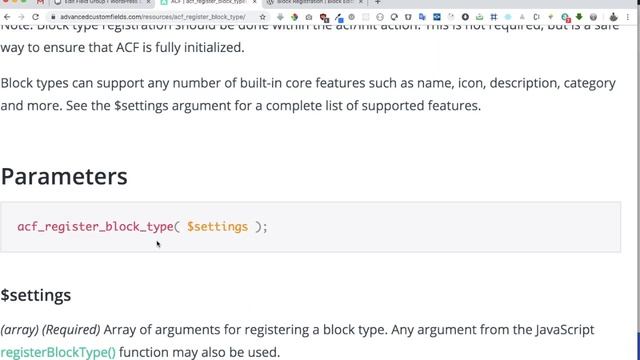Reload the current page
Viewport: 640px width, 360px height.
pos(36,17)
